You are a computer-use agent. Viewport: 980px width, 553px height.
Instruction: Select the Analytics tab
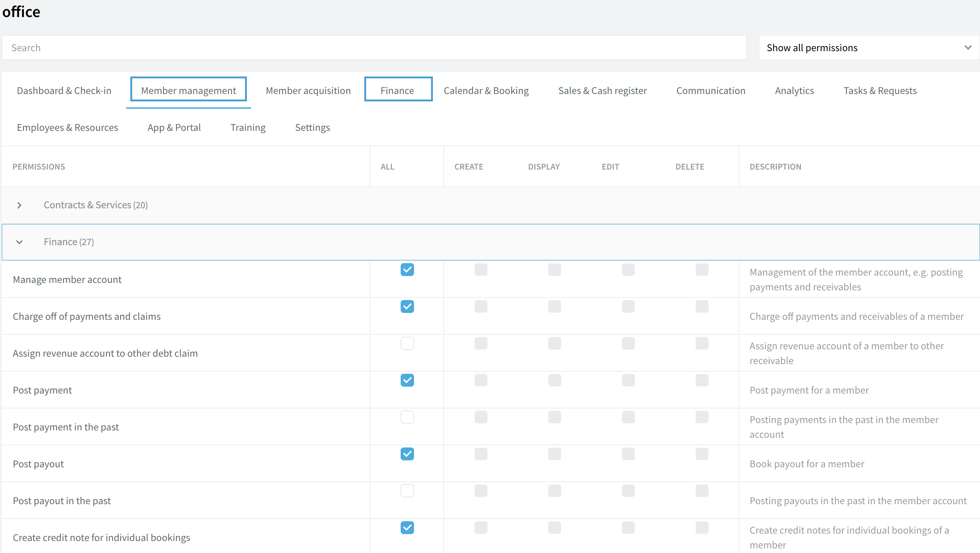pyautogui.click(x=794, y=90)
